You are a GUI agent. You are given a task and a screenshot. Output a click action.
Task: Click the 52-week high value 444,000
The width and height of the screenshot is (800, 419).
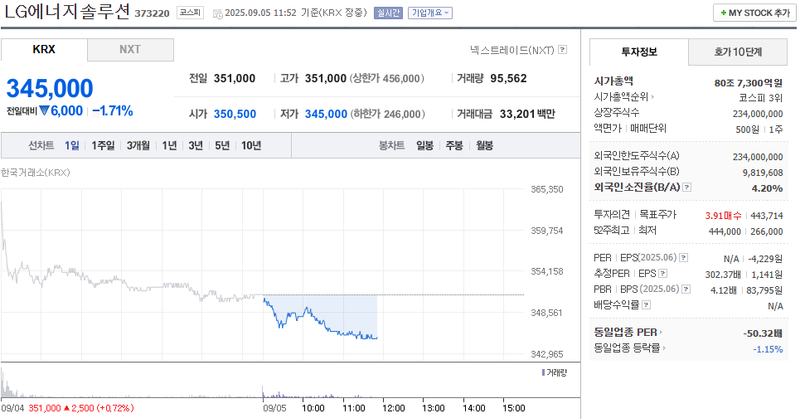point(724,232)
